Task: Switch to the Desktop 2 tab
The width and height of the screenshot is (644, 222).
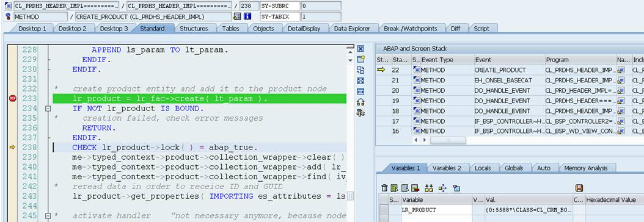Action: click(73, 28)
